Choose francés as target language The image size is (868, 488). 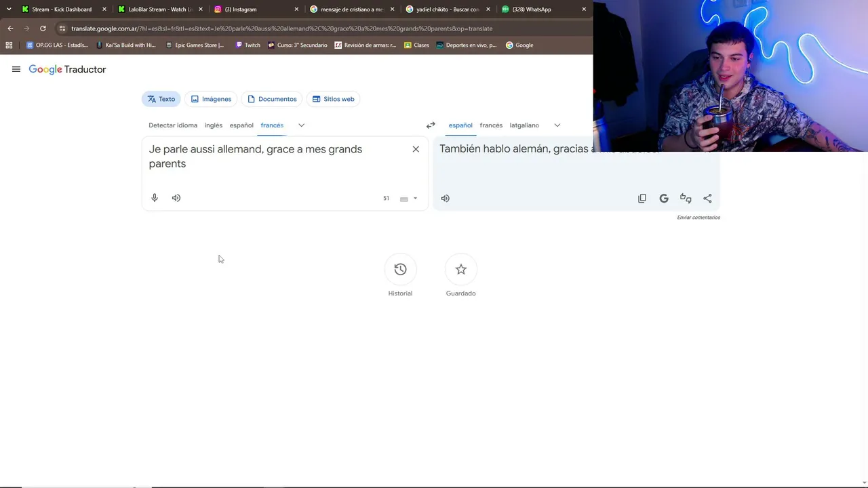tap(491, 125)
